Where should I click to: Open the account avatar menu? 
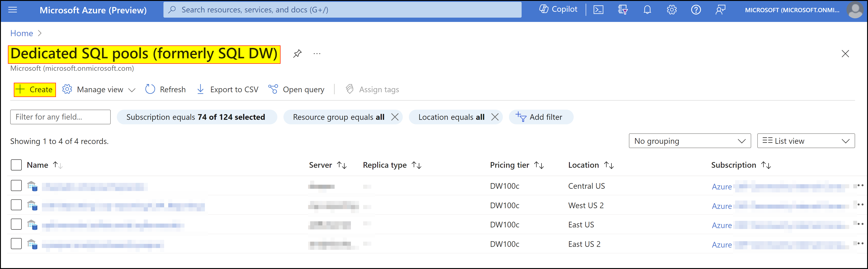855,10
